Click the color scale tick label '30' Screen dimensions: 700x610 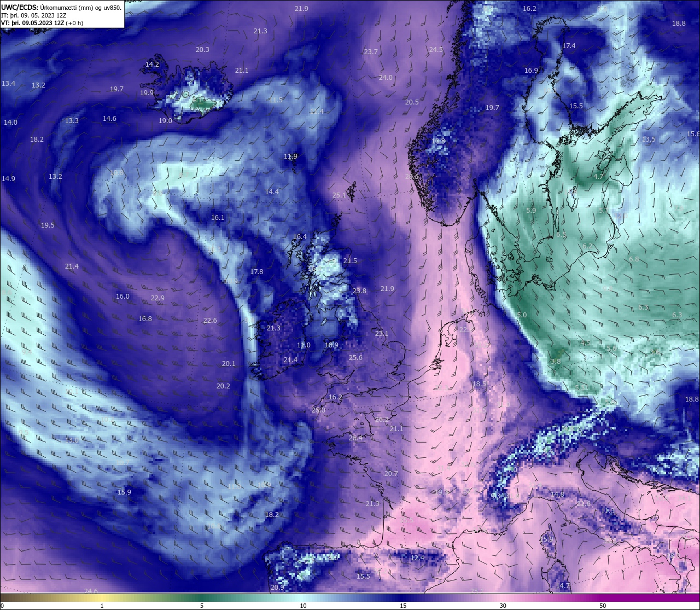coord(503,606)
